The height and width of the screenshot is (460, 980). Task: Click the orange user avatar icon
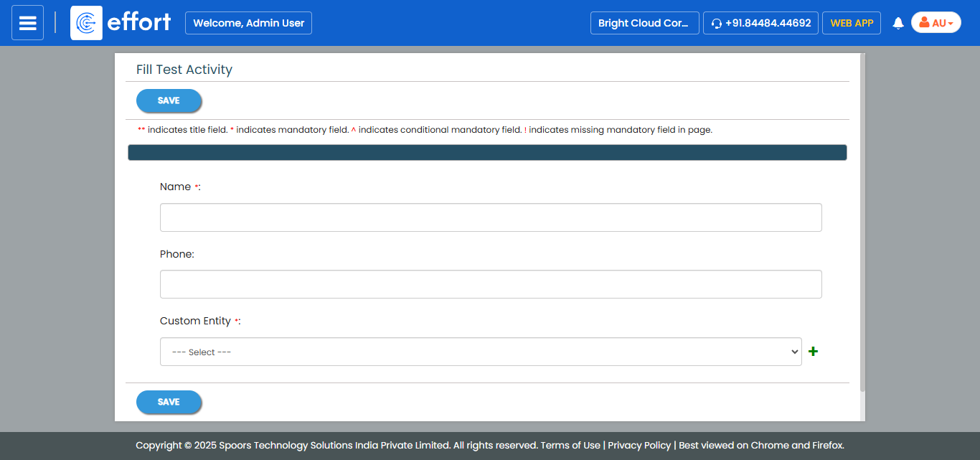[x=924, y=23]
